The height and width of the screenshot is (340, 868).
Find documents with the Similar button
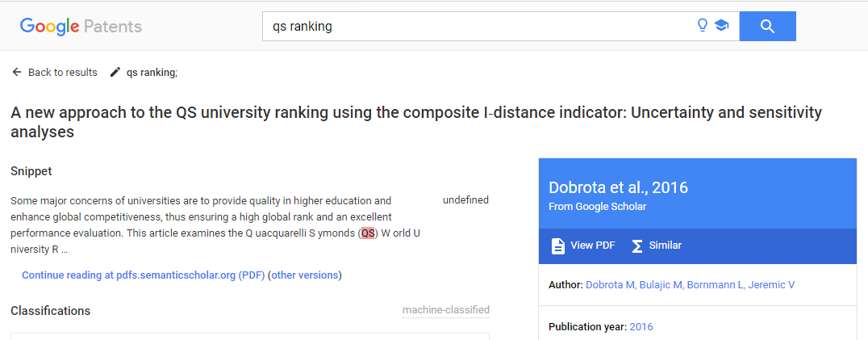[x=657, y=246]
